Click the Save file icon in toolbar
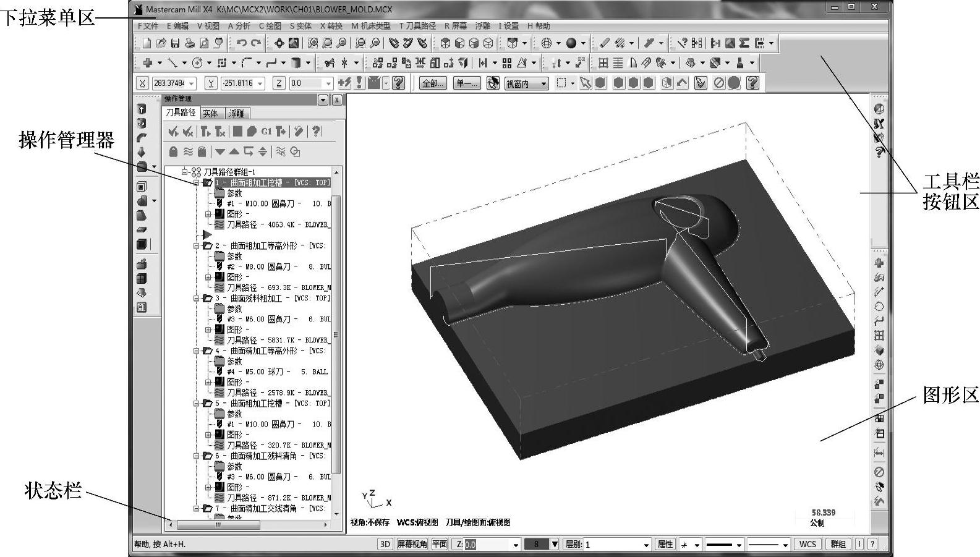Screen dimensions: 980x557 coord(176,43)
